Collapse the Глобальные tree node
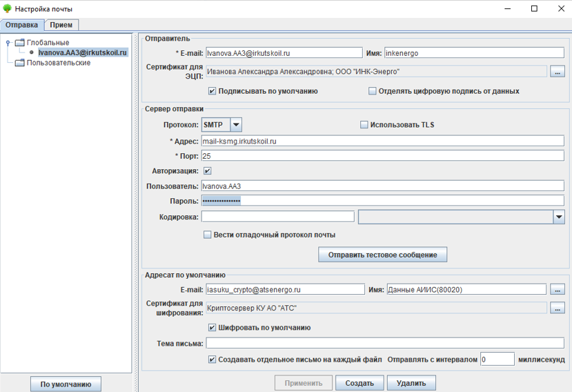 tap(8, 43)
